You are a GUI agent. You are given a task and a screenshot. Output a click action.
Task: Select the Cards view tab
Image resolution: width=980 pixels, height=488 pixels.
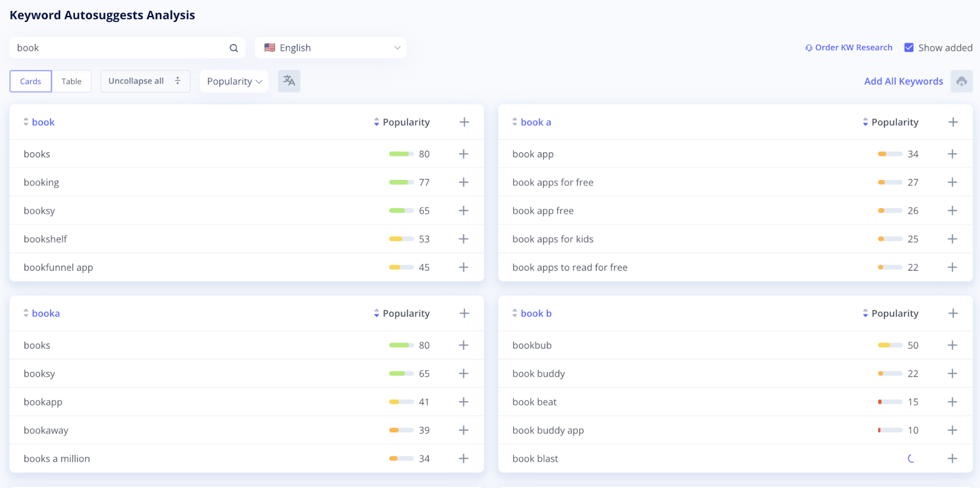tap(31, 81)
